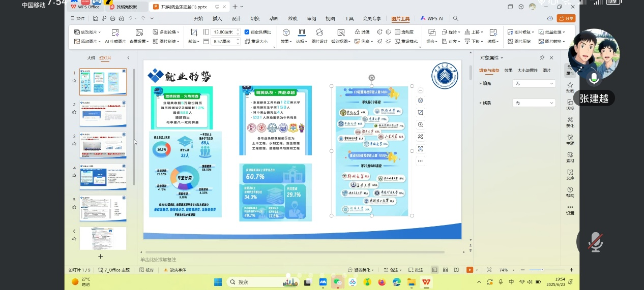The image size is (644, 290).
Task: Select the 大小与属性 tab
Action: [529, 71]
